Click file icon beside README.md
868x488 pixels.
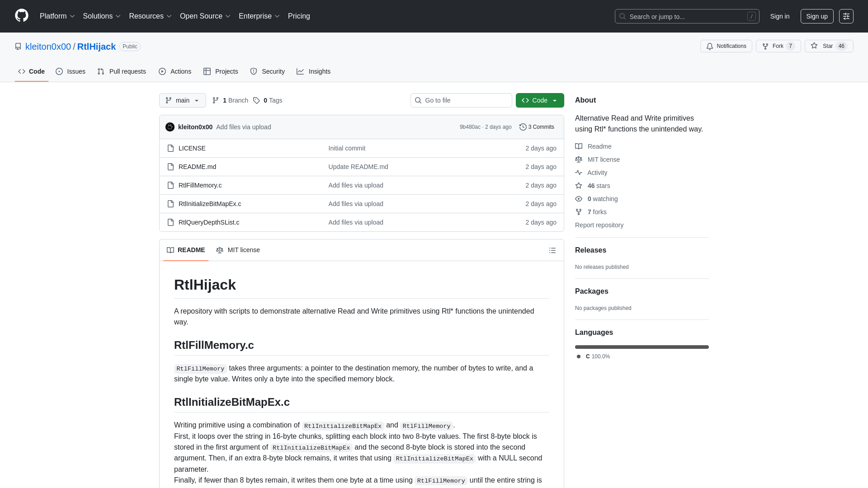point(170,167)
